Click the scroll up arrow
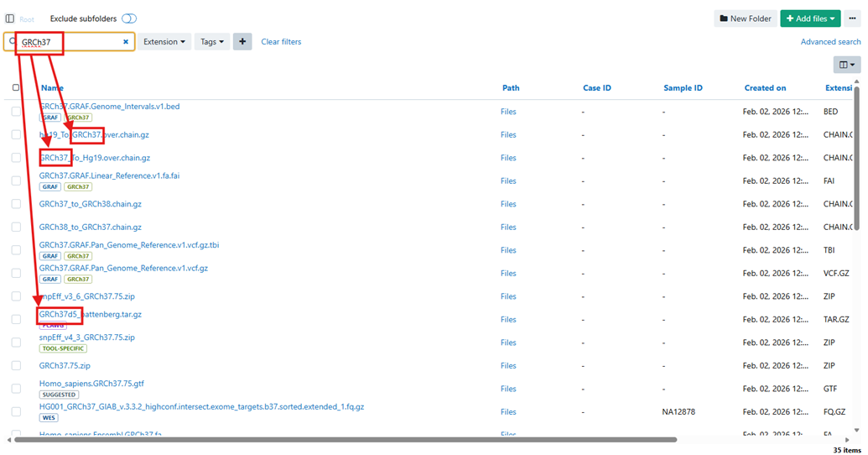This screenshot has width=868, height=455. pyautogui.click(x=857, y=82)
